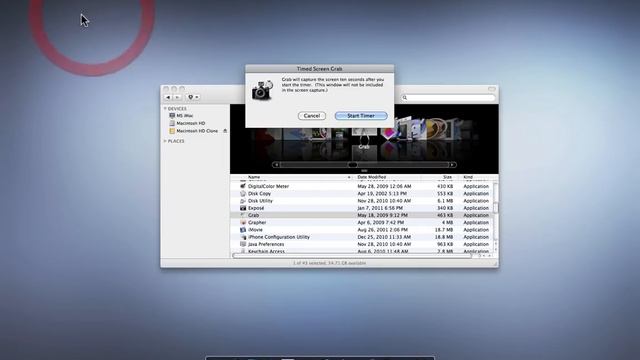Viewport: 640px width, 360px height.
Task: Click the Grab camera icon in dialog
Action: (x=262, y=91)
